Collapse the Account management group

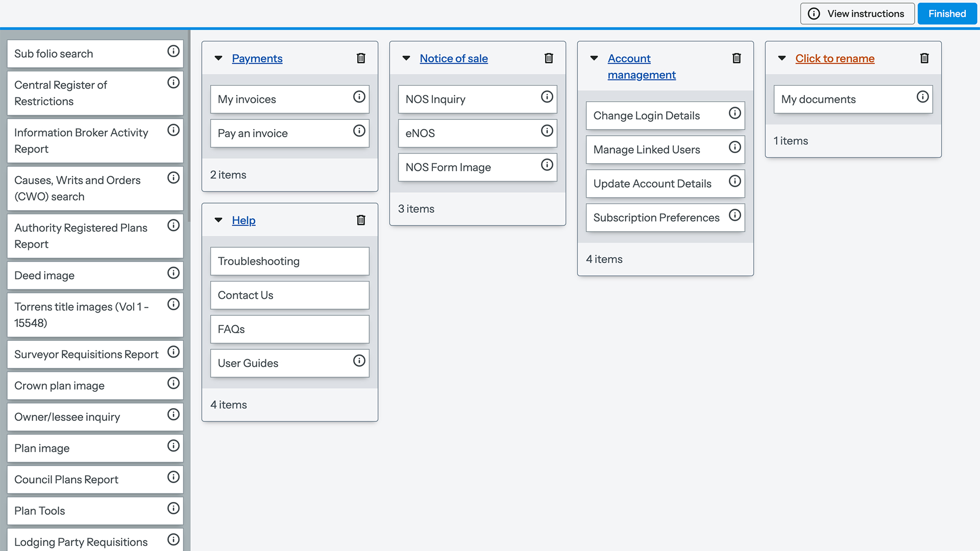click(x=594, y=58)
